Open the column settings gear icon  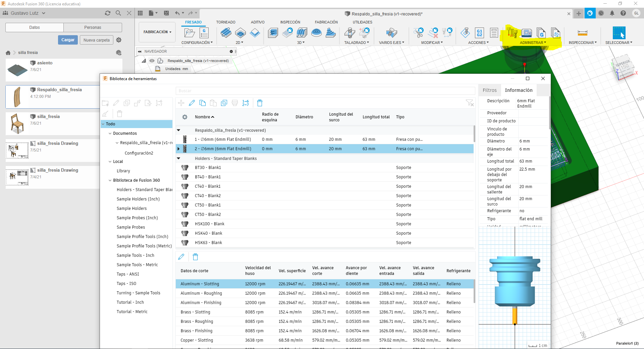(185, 117)
